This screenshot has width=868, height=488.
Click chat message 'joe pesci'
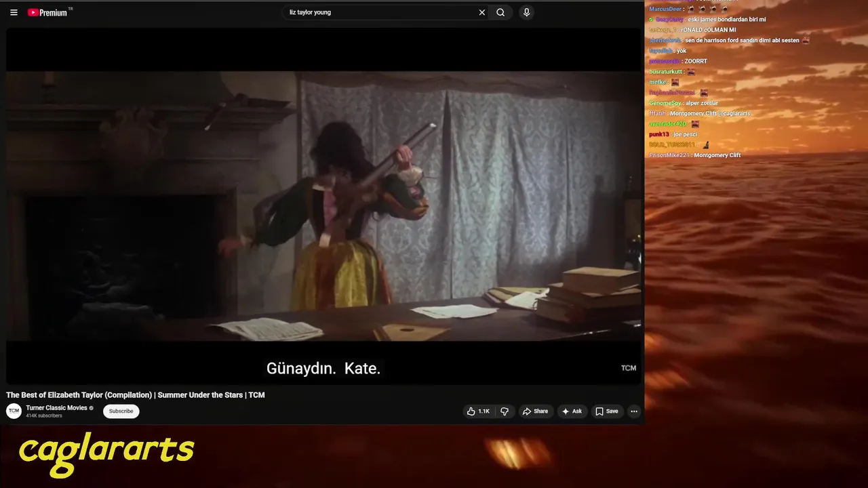686,134
